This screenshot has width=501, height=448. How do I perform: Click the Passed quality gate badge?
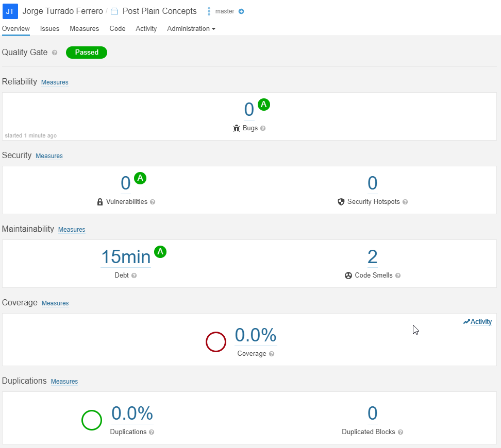coord(86,53)
